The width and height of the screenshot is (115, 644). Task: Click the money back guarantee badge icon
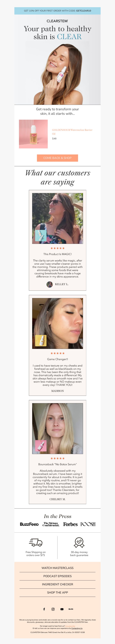[79, 542]
